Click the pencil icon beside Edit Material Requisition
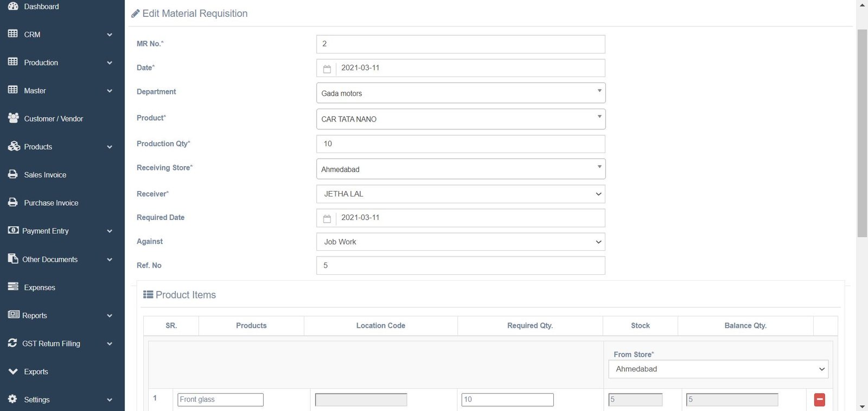 [x=136, y=14]
